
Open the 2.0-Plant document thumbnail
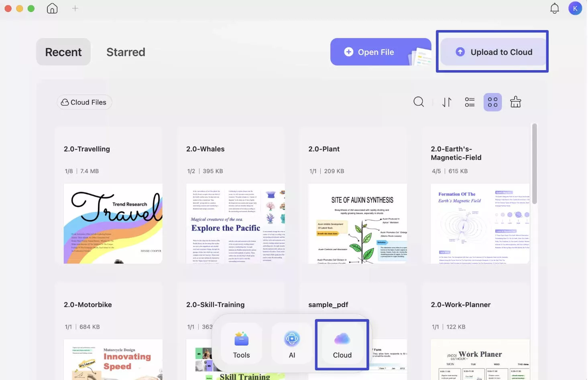[358, 224]
